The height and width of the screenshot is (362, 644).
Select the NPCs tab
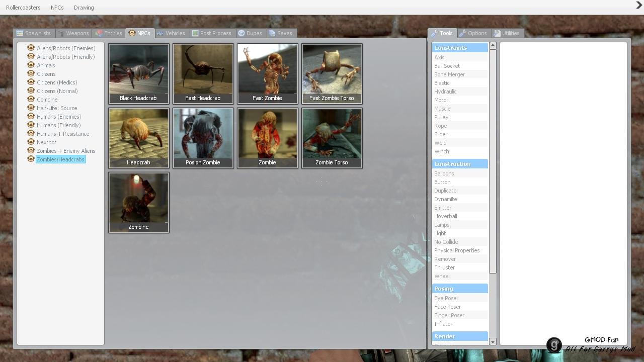point(140,33)
